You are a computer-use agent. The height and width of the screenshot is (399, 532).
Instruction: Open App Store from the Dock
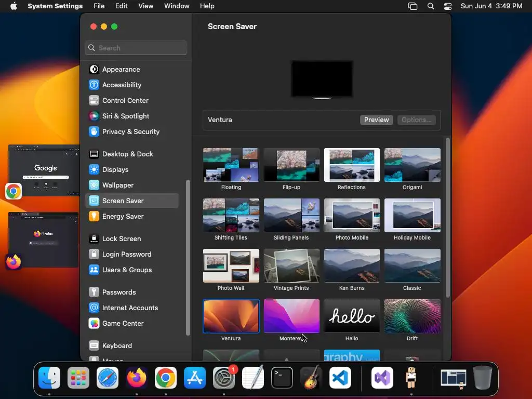coord(195,378)
